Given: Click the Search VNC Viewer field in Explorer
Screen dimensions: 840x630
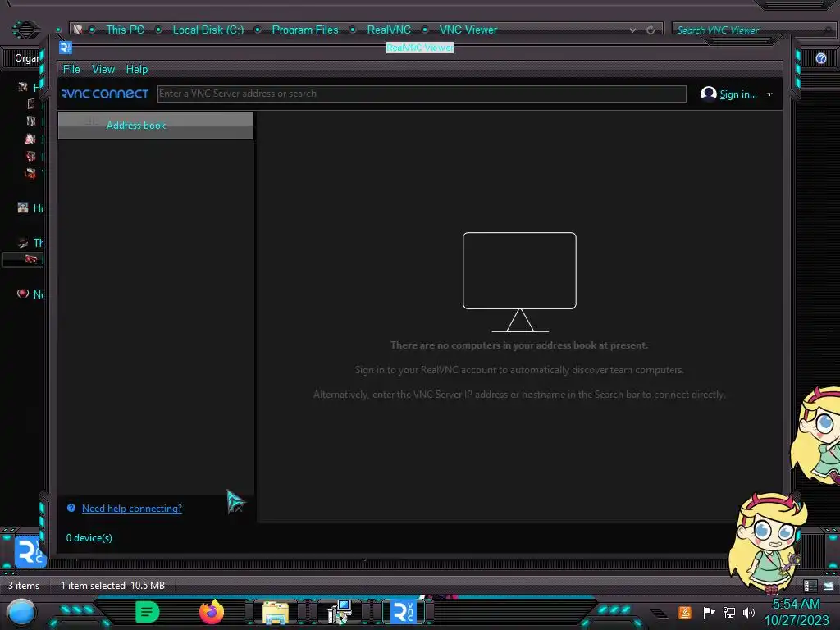Looking at the screenshot, I should click(x=750, y=30).
